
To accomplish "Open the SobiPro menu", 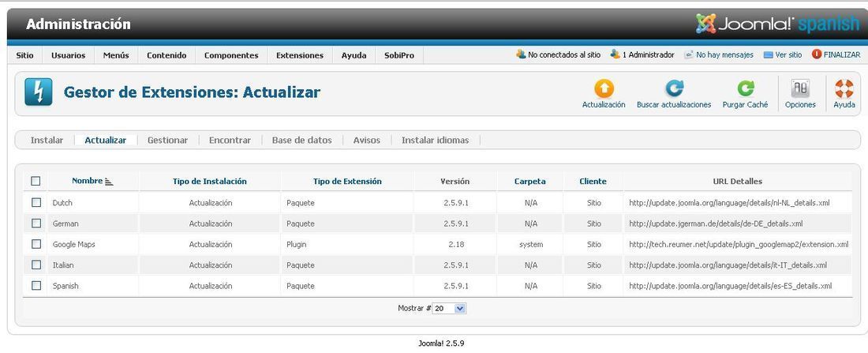I will pos(399,55).
